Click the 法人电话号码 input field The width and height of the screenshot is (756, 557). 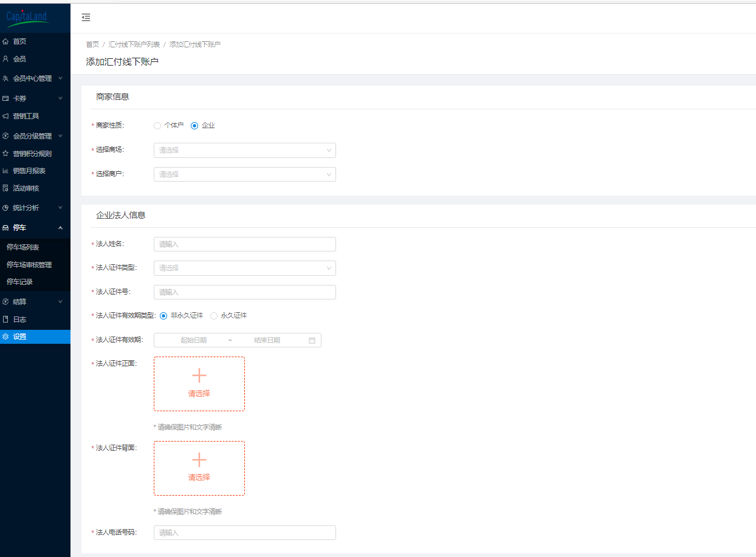click(245, 533)
